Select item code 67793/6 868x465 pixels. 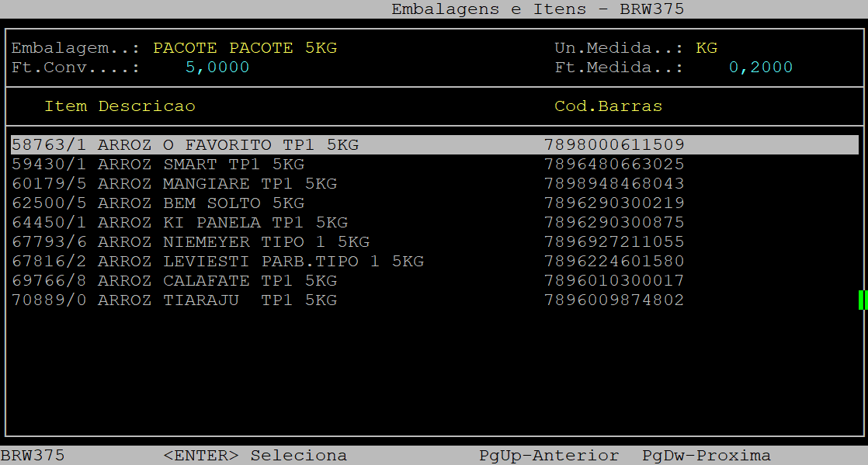[49, 242]
